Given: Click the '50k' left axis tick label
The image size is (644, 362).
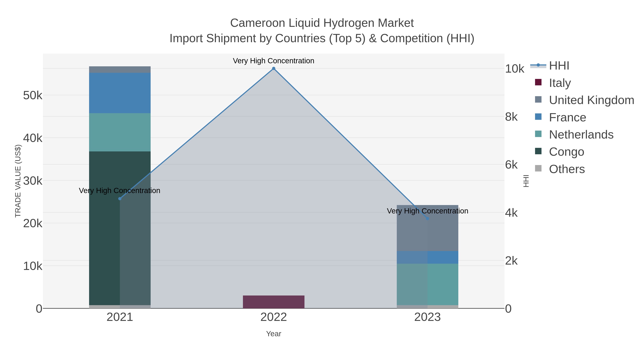Looking at the screenshot, I should (33, 95).
